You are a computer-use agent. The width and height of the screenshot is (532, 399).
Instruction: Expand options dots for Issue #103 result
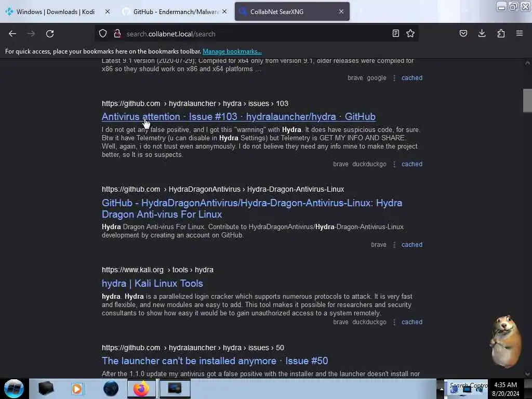[x=394, y=164]
